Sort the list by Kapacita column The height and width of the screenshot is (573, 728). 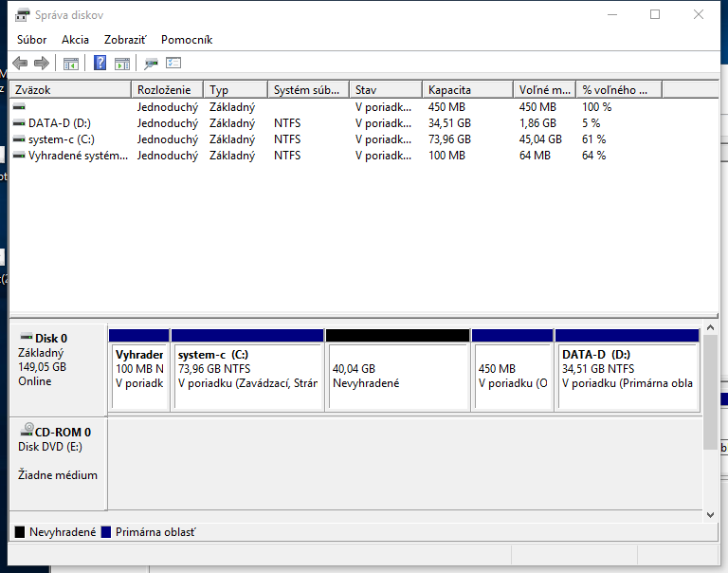(466, 89)
